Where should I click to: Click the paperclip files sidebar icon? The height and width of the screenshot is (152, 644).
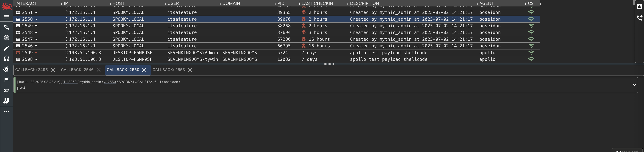(6, 90)
